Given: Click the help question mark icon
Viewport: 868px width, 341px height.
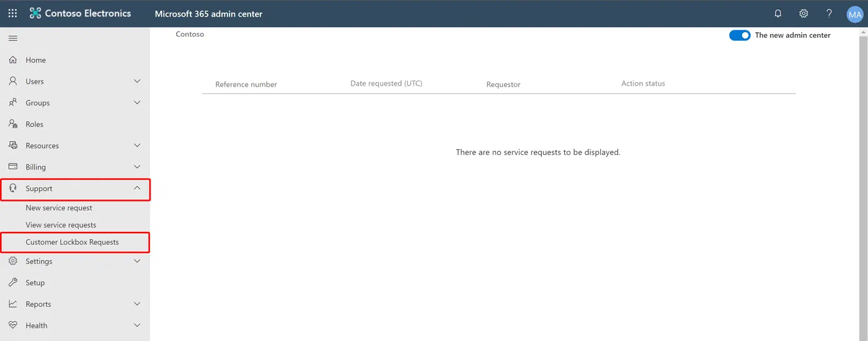Looking at the screenshot, I should [x=829, y=14].
